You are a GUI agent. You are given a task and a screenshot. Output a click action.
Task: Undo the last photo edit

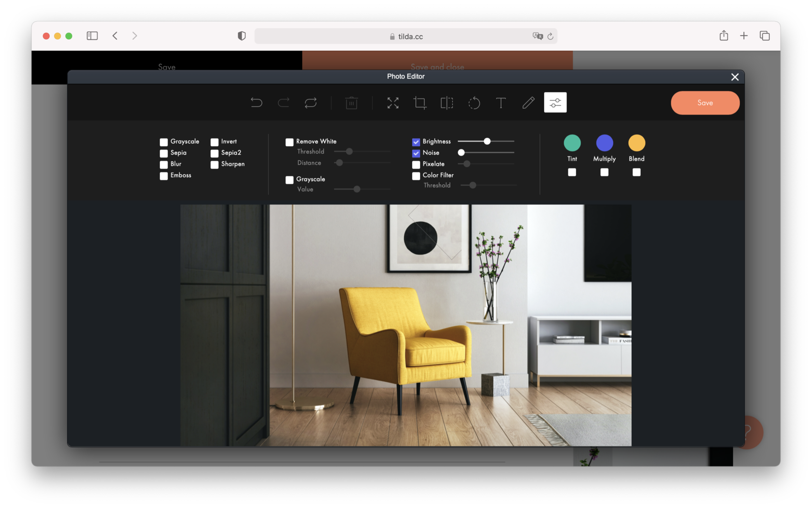coord(256,102)
